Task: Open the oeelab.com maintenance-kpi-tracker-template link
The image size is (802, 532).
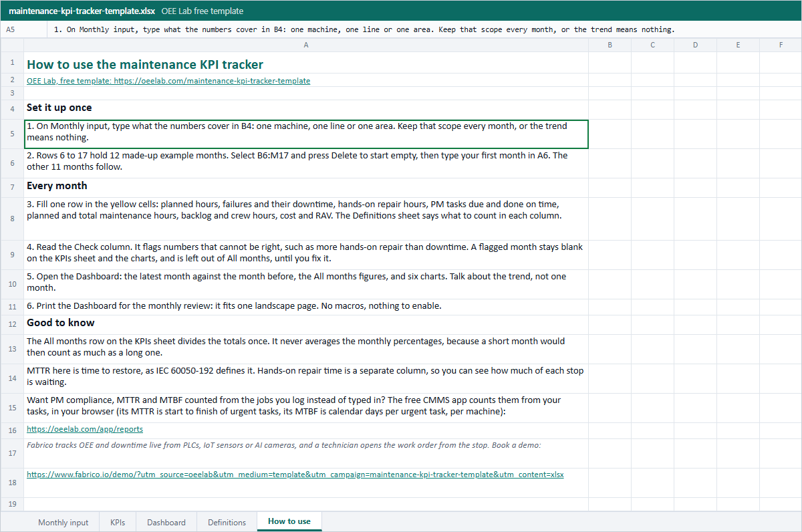Action: 168,81
